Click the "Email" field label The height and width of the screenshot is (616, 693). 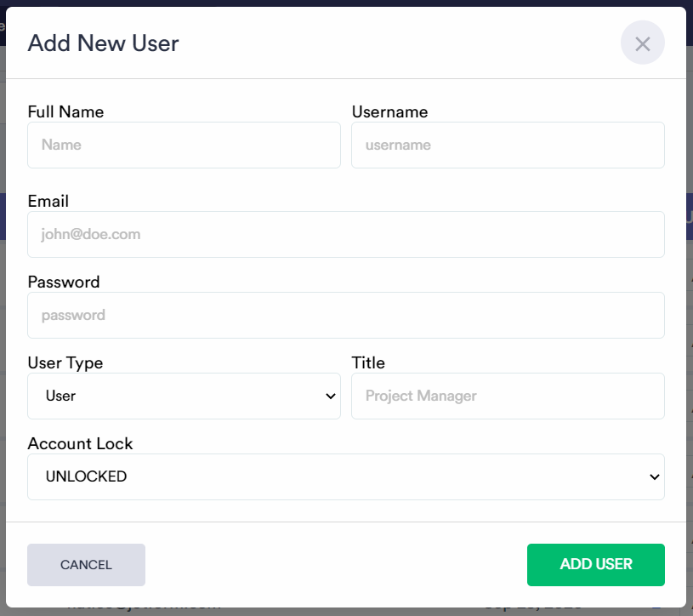pos(48,201)
